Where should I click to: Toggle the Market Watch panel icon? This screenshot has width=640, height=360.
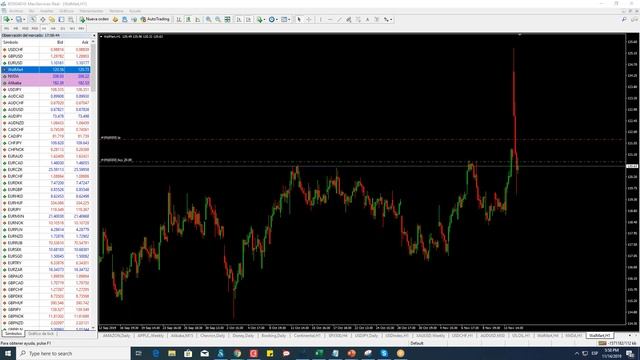[33, 19]
